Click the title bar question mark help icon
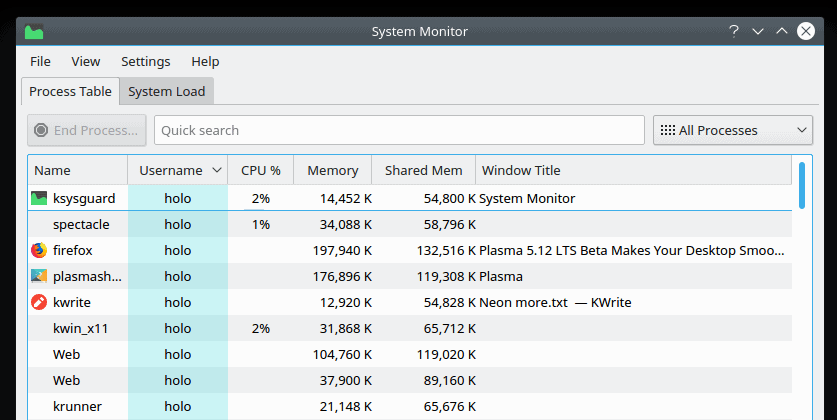The image size is (837, 420). [x=734, y=31]
